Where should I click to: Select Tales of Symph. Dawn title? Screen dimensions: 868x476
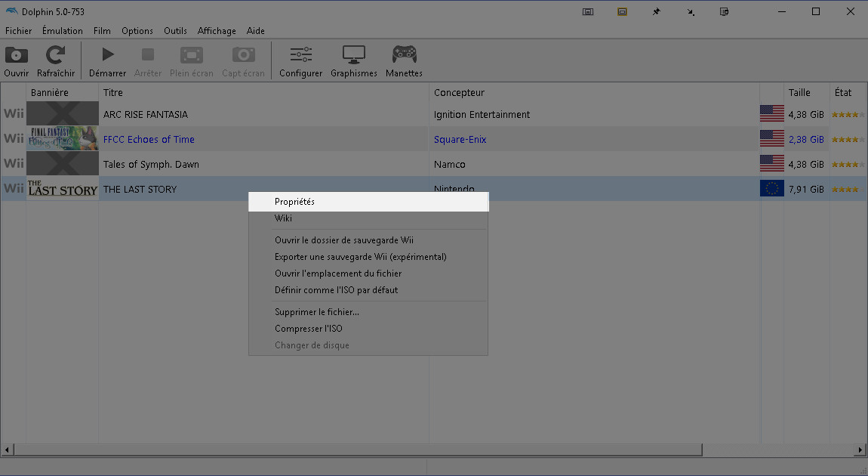[x=151, y=165]
